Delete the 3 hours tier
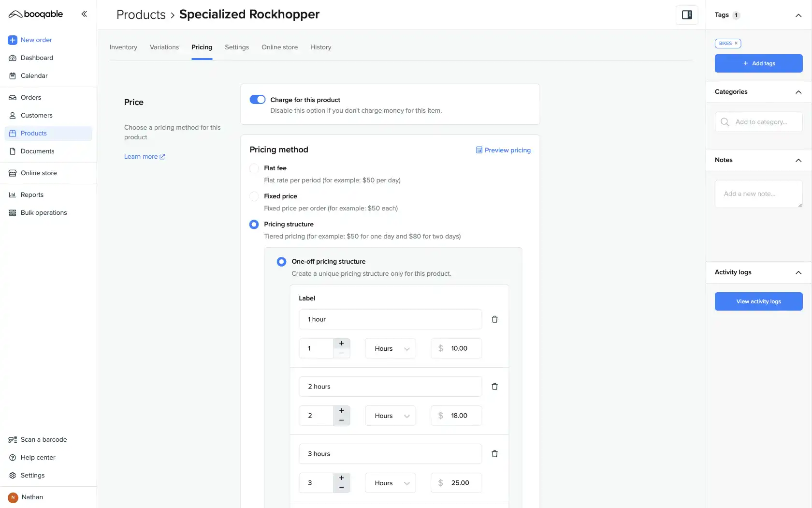Viewport: 812px width, 508px height. (494, 454)
